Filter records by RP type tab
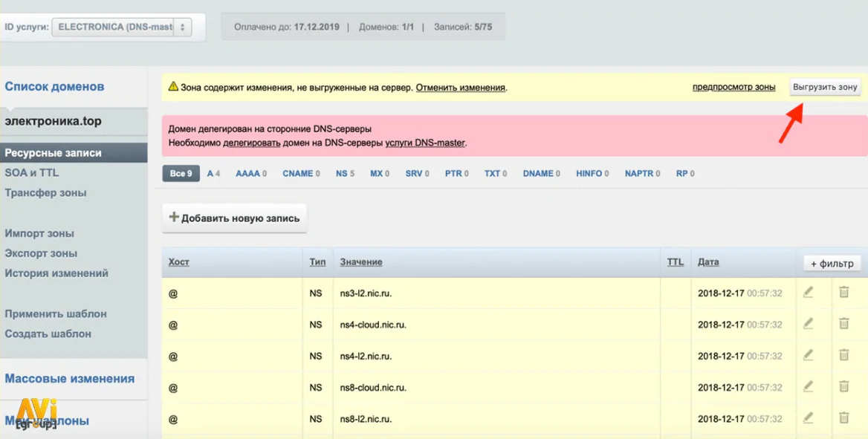 (x=685, y=173)
